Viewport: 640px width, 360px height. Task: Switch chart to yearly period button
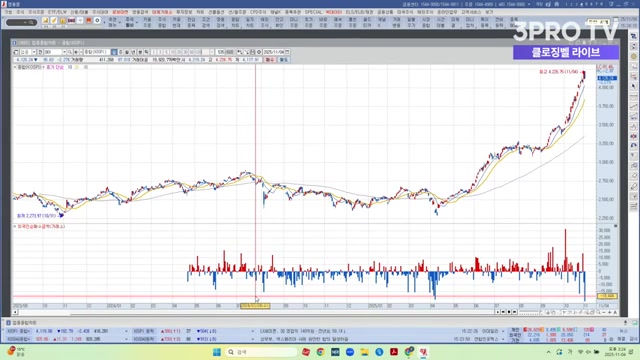[x=133, y=52]
